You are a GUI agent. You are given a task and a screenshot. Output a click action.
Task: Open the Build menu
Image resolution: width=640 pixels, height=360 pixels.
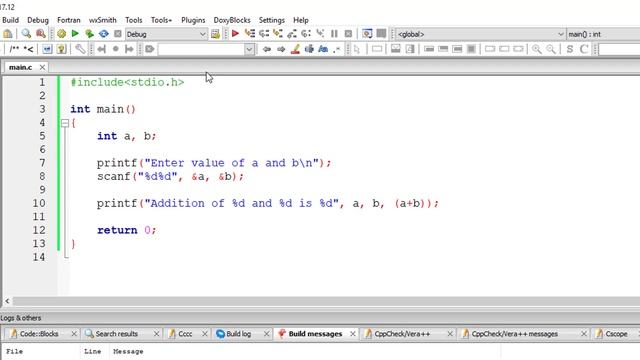pyautogui.click(x=10, y=20)
